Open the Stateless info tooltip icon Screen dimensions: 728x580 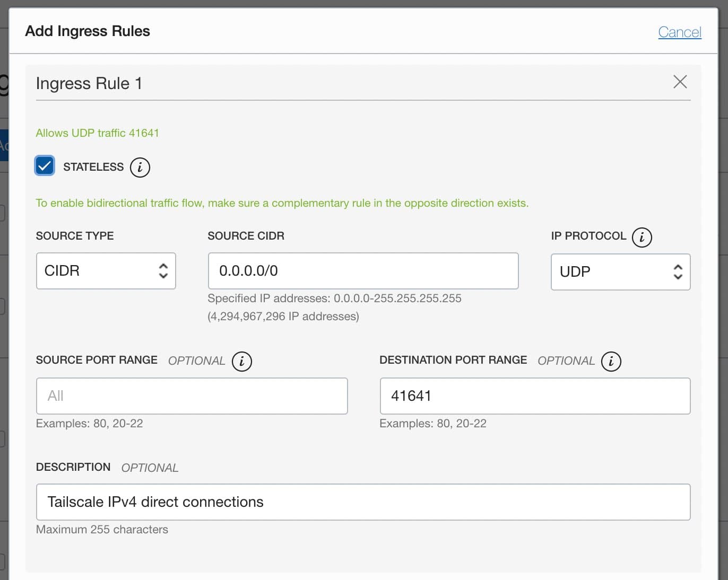(140, 167)
